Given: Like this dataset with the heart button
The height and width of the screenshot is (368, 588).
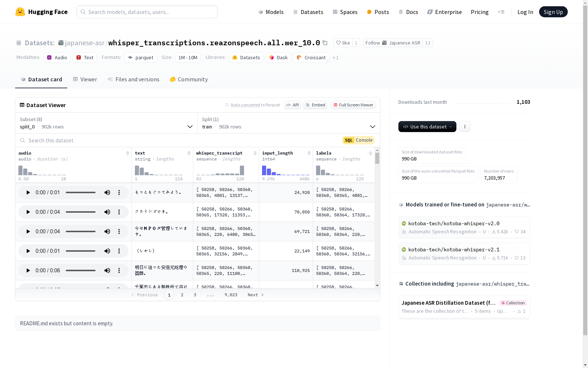Looking at the screenshot, I should (343, 43).
